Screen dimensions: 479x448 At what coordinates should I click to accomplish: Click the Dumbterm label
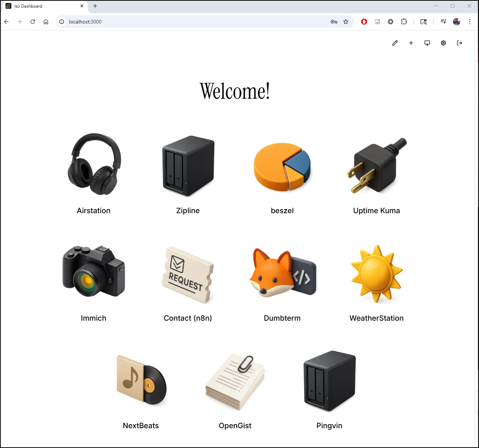[x=282, y=318]
